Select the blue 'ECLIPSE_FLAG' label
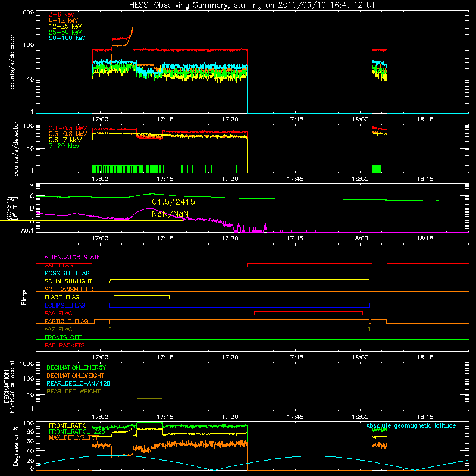 pos(65,305)
